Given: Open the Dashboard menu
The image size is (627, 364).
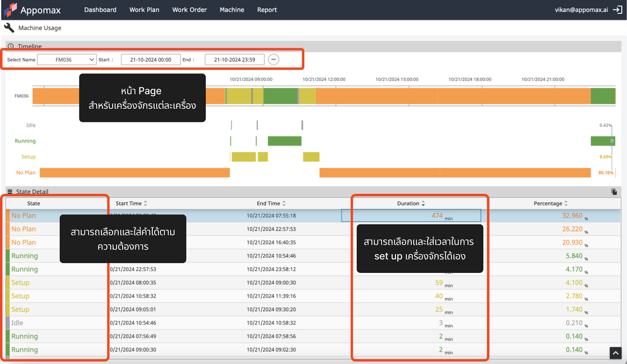Looking at the screenshot, I should (x=100, y=10).
